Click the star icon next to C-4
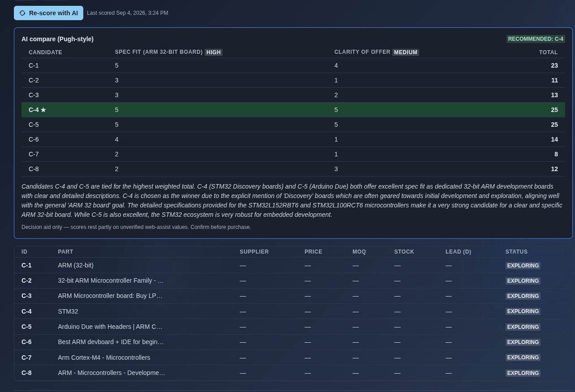This screenshot has height=392, width=575. pos(43,110)
